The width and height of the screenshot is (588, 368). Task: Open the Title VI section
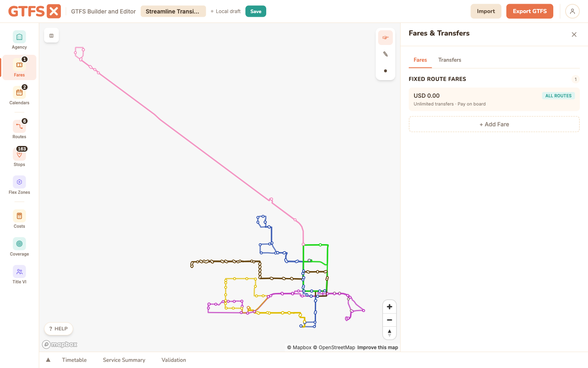pos(19,275)
